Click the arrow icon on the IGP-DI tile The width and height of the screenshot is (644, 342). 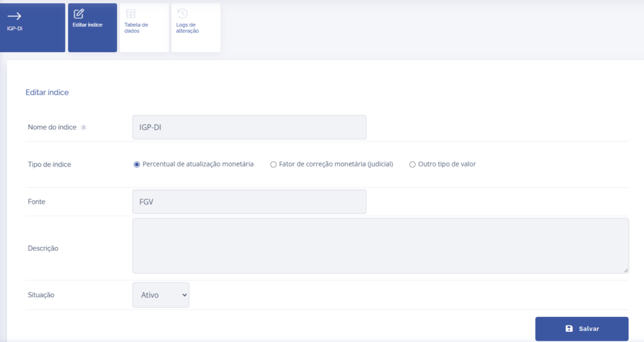point(14,16)
